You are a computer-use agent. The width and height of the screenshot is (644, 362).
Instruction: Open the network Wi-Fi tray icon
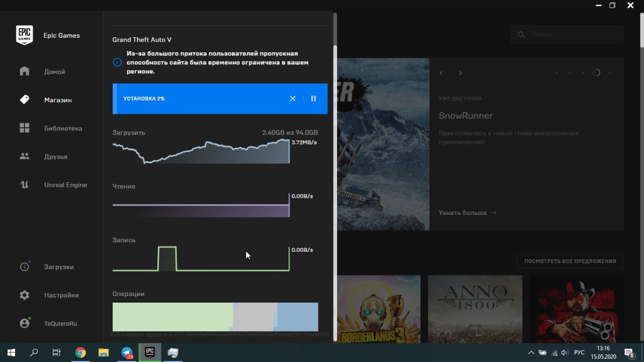(x=554, y=352)
